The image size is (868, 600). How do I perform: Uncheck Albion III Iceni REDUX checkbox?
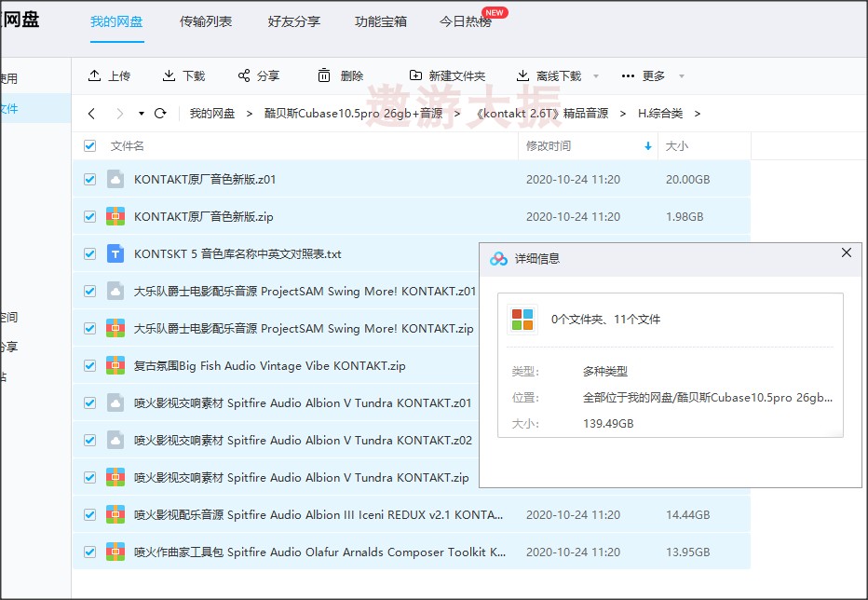click(x=89, y=514)
